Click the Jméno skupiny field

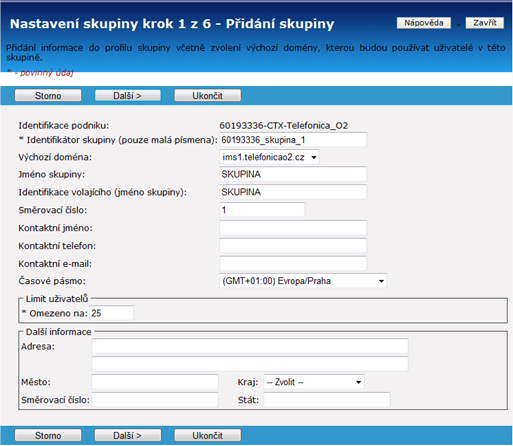click(293, 174)
